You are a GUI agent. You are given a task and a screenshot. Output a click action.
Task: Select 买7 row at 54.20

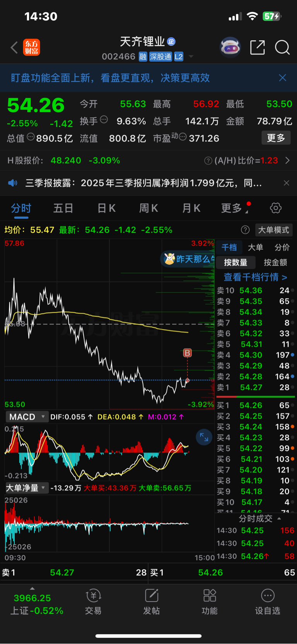click(255, 470)
